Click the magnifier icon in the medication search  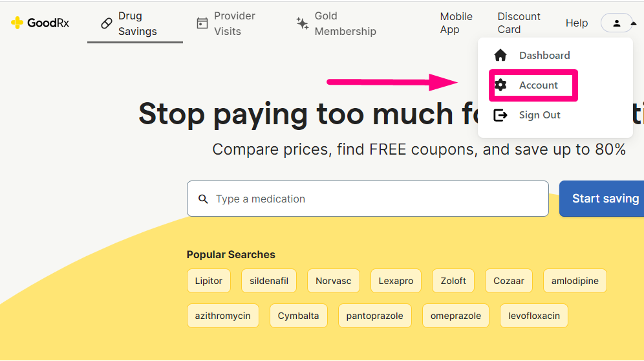point(203,199)
